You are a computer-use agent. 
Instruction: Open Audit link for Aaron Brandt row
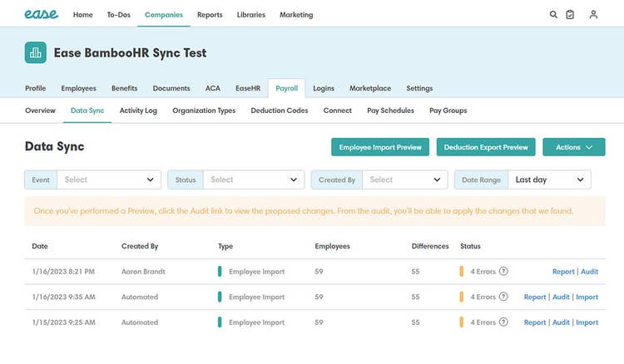589,272
